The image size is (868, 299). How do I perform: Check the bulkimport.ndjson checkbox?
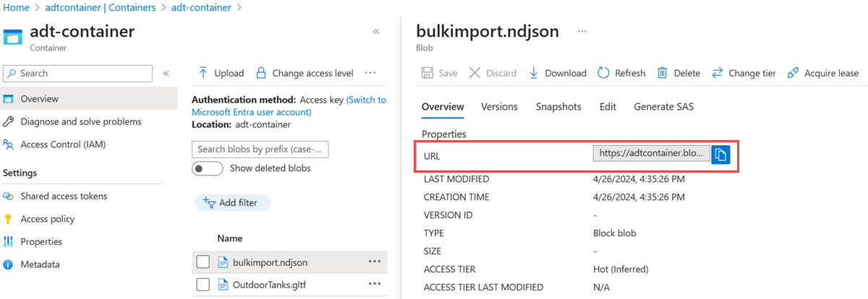coord(203,261)
